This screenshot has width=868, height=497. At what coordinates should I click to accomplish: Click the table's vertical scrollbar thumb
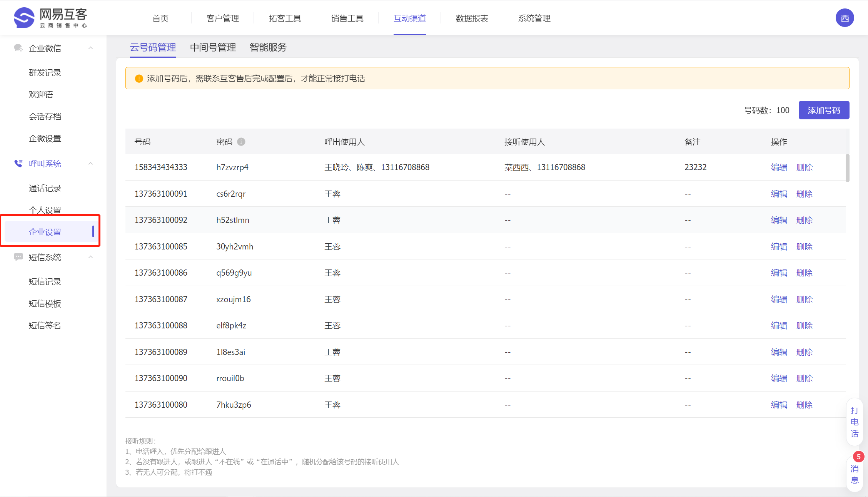(847, 168)
